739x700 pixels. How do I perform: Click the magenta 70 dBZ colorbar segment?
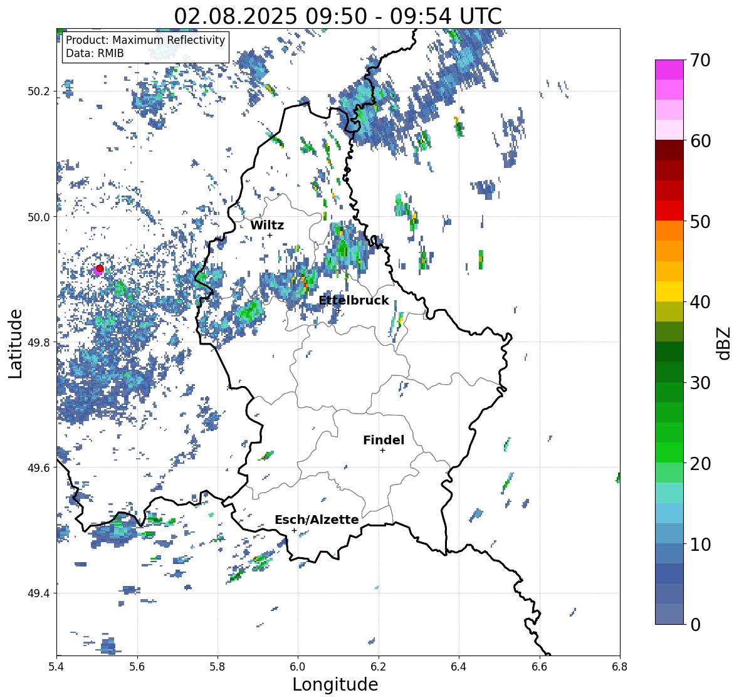click(669, 70)
